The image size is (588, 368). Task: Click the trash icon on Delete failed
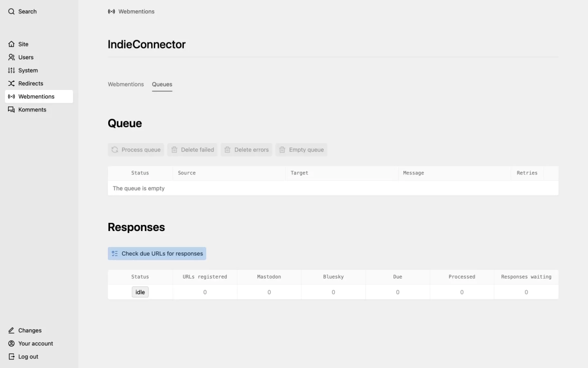coord(174,150)
